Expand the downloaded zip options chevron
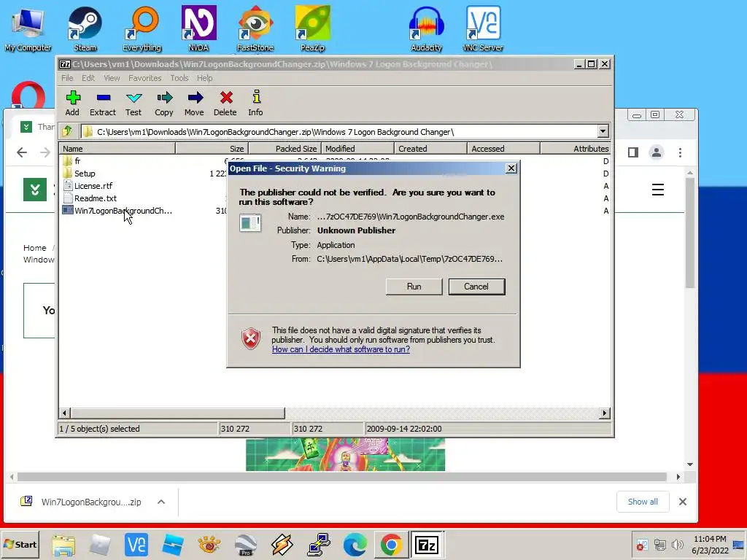747x560 pixels. pos(161,502)
